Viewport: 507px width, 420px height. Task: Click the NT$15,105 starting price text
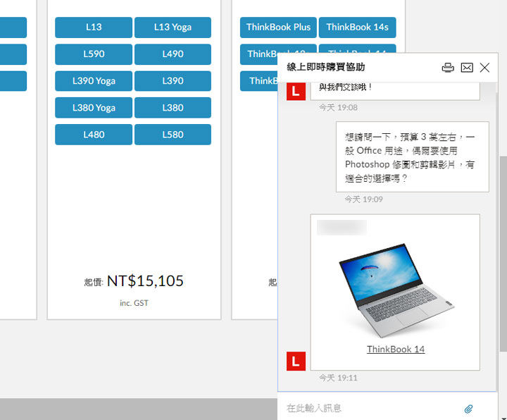[145, 281]
